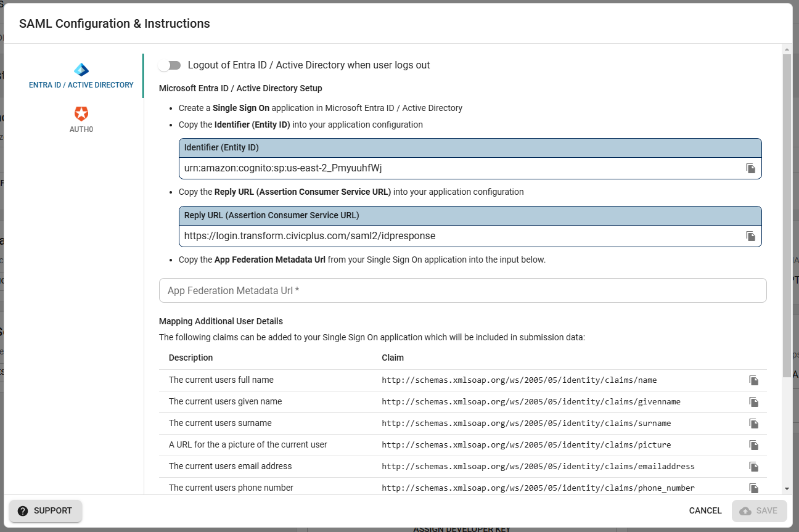Click the Save button
The width and height of the screenshot is (799, 532).
(760, 511)
